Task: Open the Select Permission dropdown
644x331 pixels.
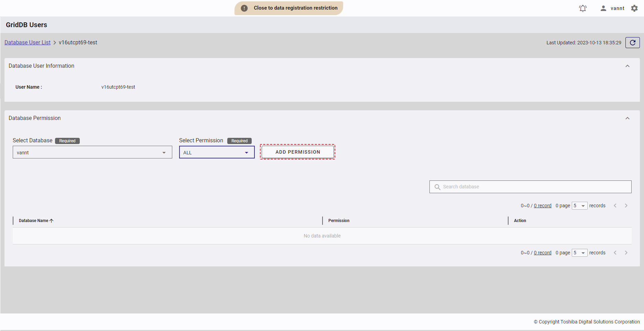Action: [217, 152]
